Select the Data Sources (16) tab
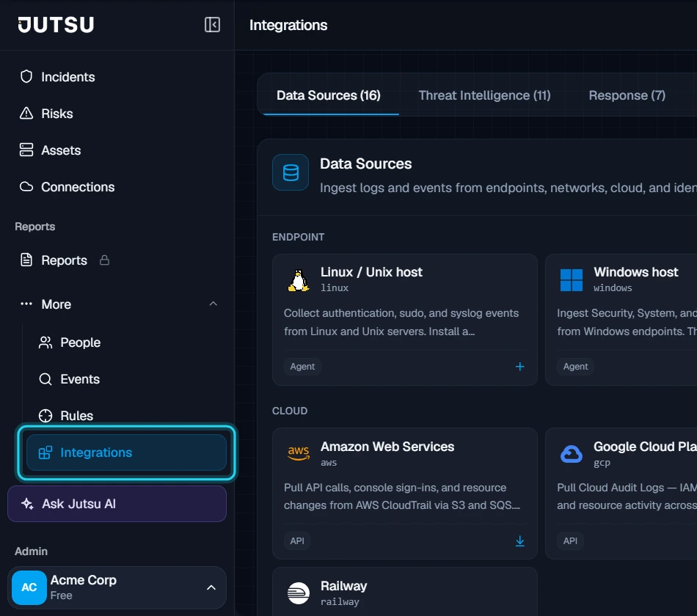 (329, 95)
